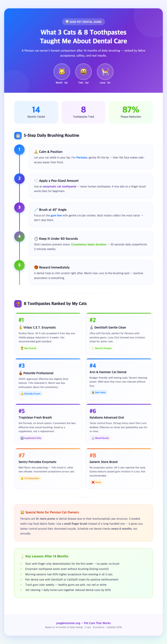This screenshot has height=644, width=167.
Task: Click the 14 Months Tested stat card
Action: coord(36,112)
